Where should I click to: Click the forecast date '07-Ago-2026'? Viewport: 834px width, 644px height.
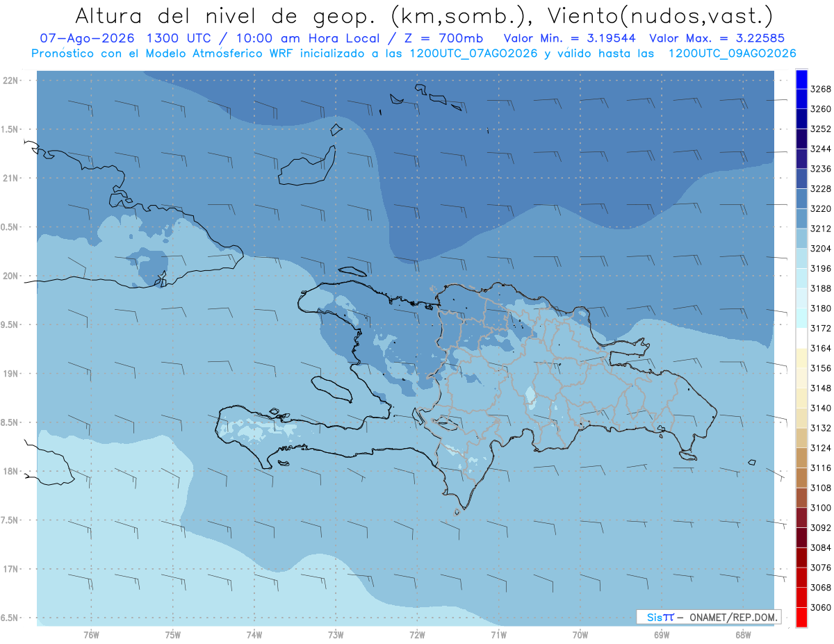tap(88, 38)
